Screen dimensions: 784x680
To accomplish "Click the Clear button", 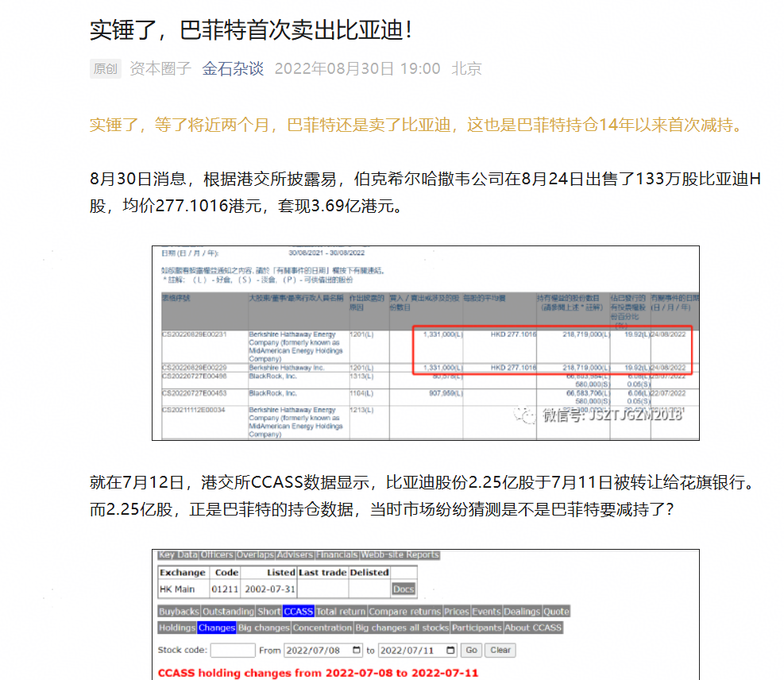I will (x=500, y=650).
